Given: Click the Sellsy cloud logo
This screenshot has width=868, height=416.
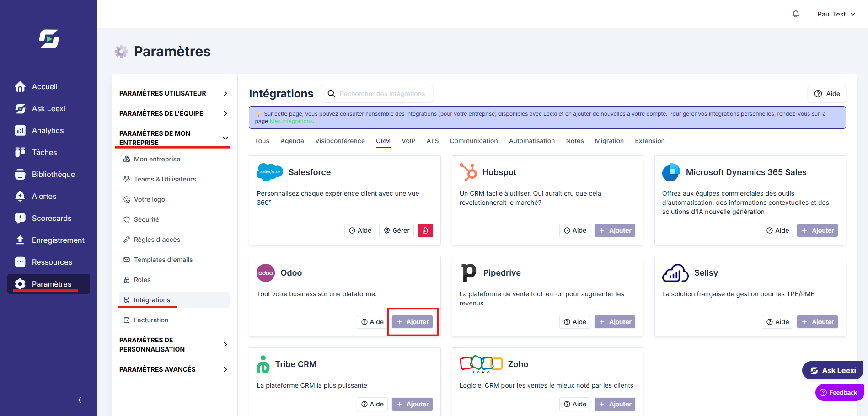Looking at the screenshot, I should (x=675, y=273).
